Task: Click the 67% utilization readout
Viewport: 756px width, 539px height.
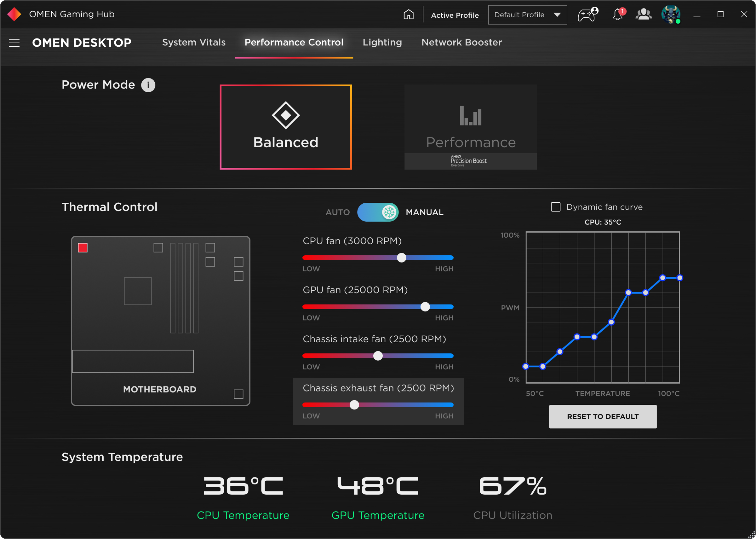Action: [x=513, y=486]
